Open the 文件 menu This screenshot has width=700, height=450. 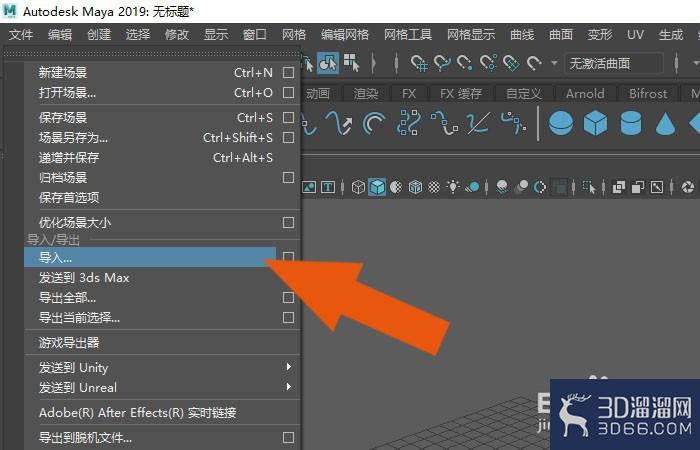tap(21, 34)
